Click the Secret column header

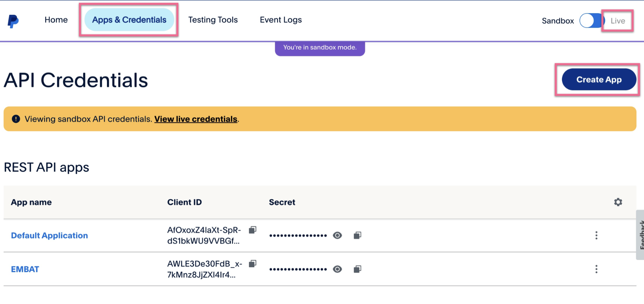[x=282, y=202]
